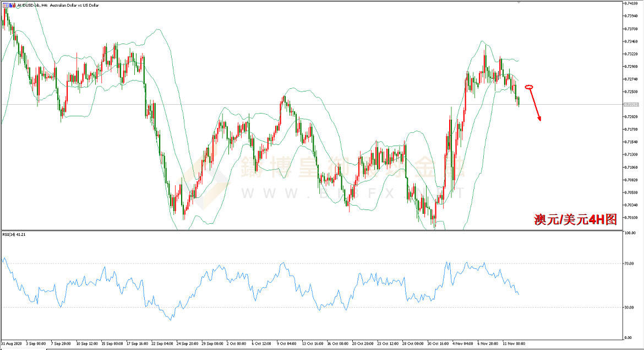The width and height of the screenshot is (644, 350).
Task: Click the red 澳元/美元4H图 text label
Action: tap(575, 220)
